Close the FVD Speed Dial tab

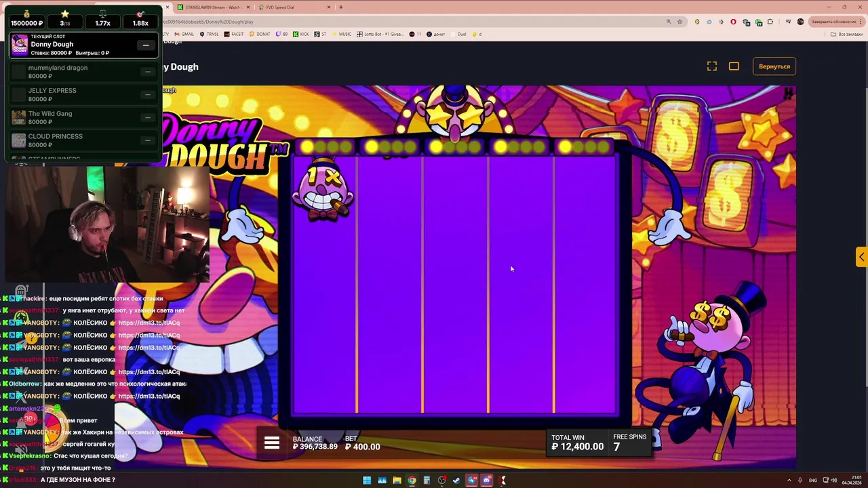[x=329, y=7]
